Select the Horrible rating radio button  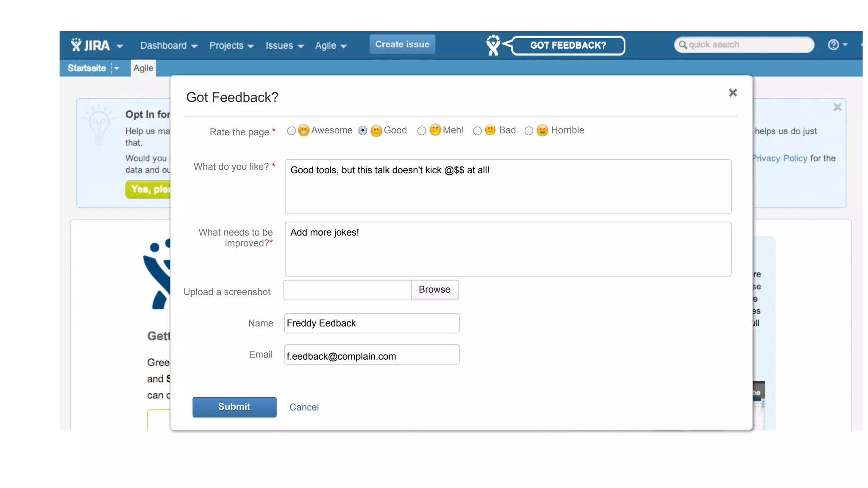529,131
